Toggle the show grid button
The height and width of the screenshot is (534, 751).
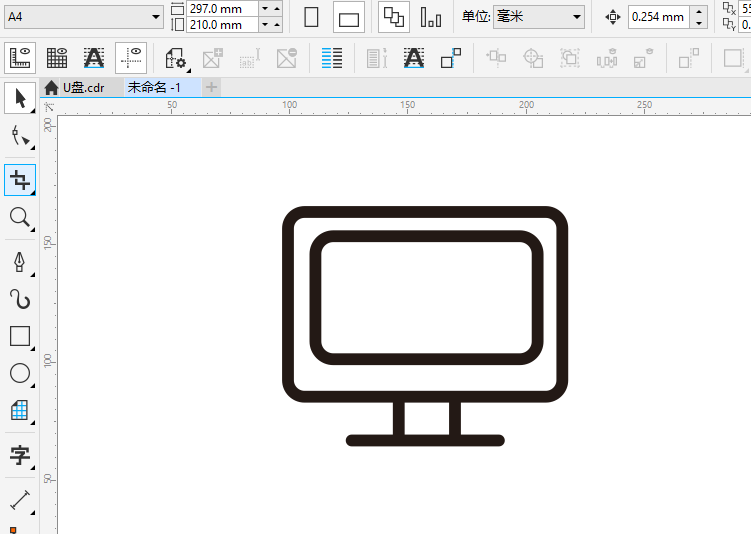coord(57,59)
